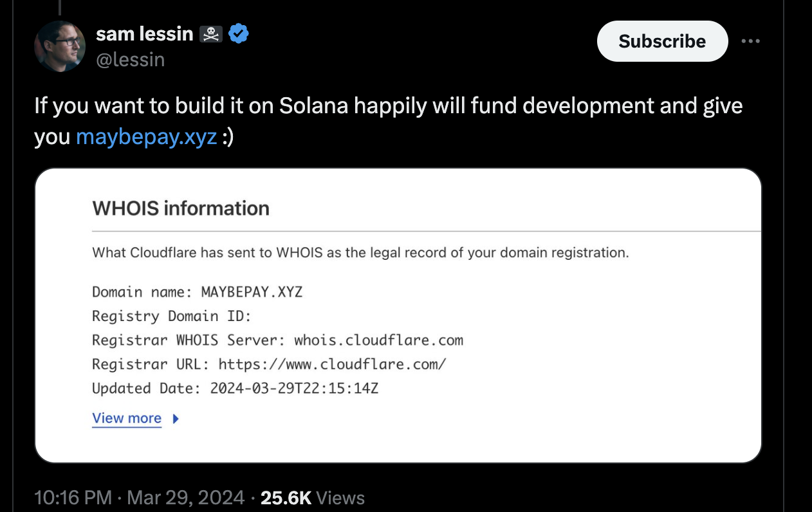Screen dimensions: 812x512
Task: Open the three-dot more options menu
Action: (750, 41)
